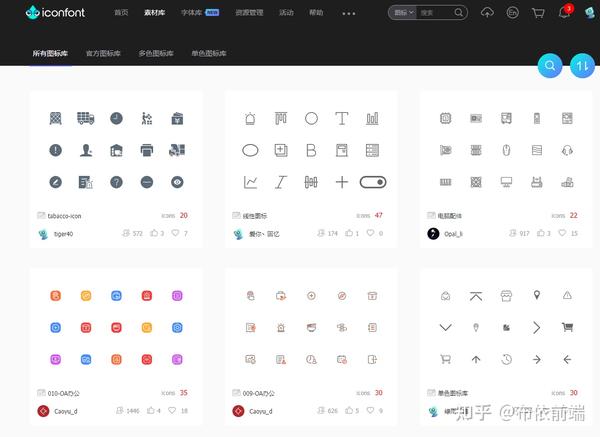This screenshot has width=600, height=437.
Task: Click the round blue sort arrows button
Action: (582, 66)
